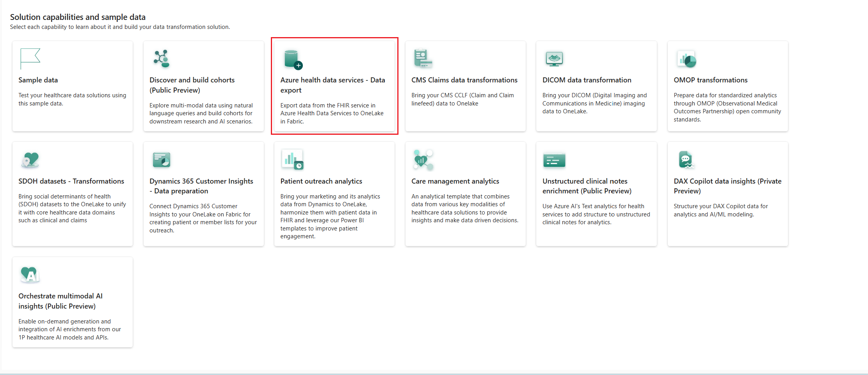Click the 'Solution capabilities and sample data' heading
868x375 pixels.
point(78,17)
